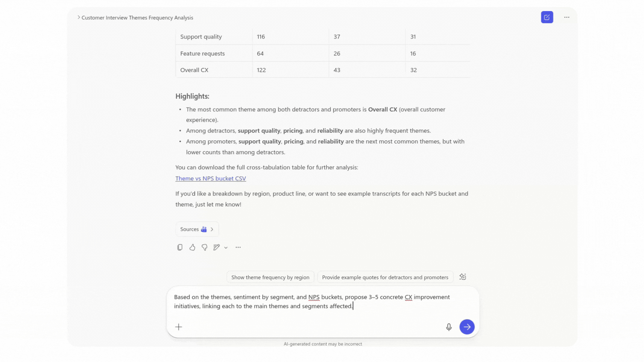644x362 pixels.
Task: Expand the conversation title chevron
Action: pos(78,17)
